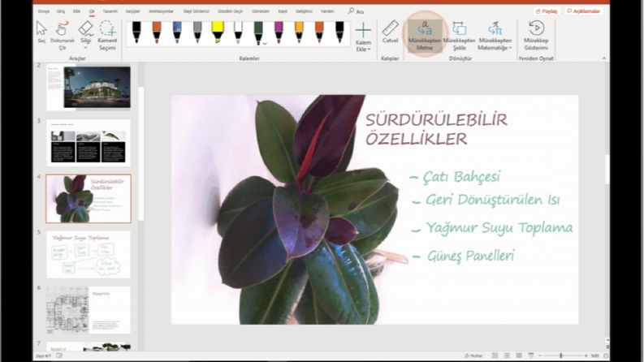Click the SÜRDÜRÜLEBİLİR ÖZELLİKLER slide title

(437, 129)
